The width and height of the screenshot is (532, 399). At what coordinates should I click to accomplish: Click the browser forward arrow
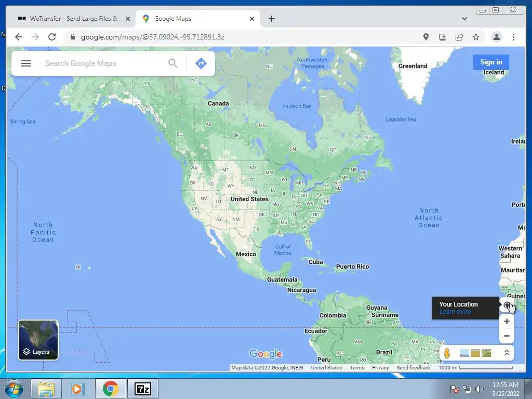click(35, 37)
